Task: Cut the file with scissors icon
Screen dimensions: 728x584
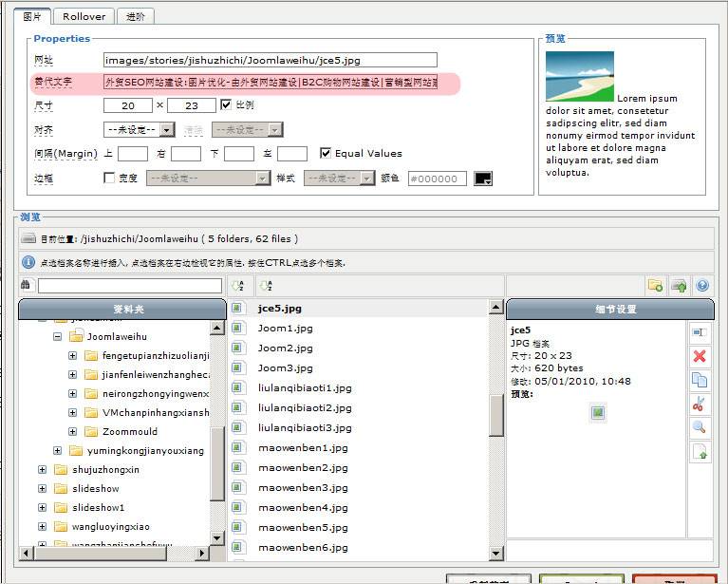Action: [700, 404]
